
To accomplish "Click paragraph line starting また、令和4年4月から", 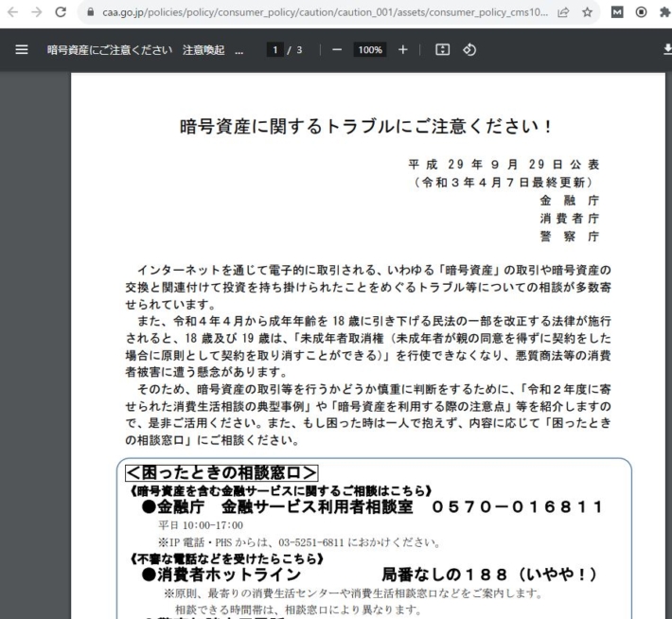I will click(x=374, y=321).
